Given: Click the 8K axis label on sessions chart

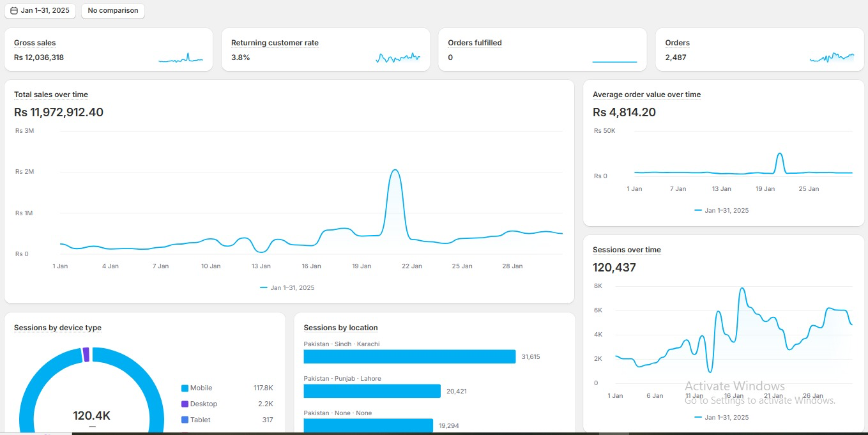Looking at the screenshot, I should click(x=598, y=286).
